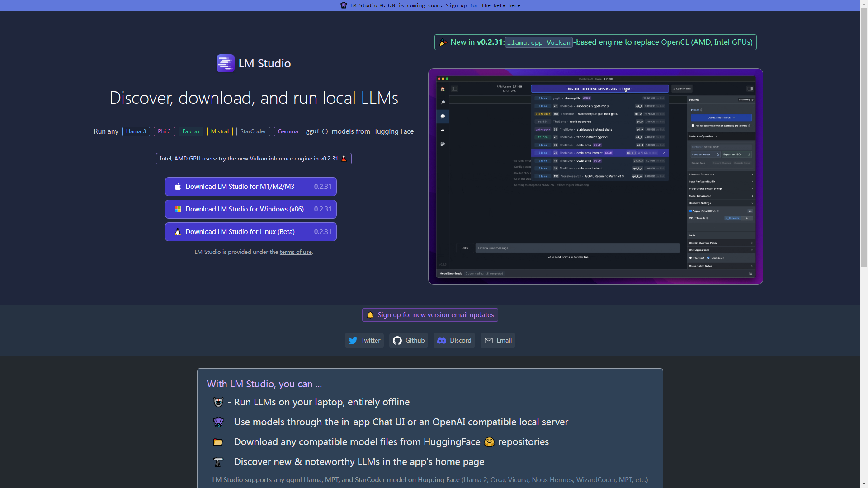Open the terms of use link

tap(296, 252)
